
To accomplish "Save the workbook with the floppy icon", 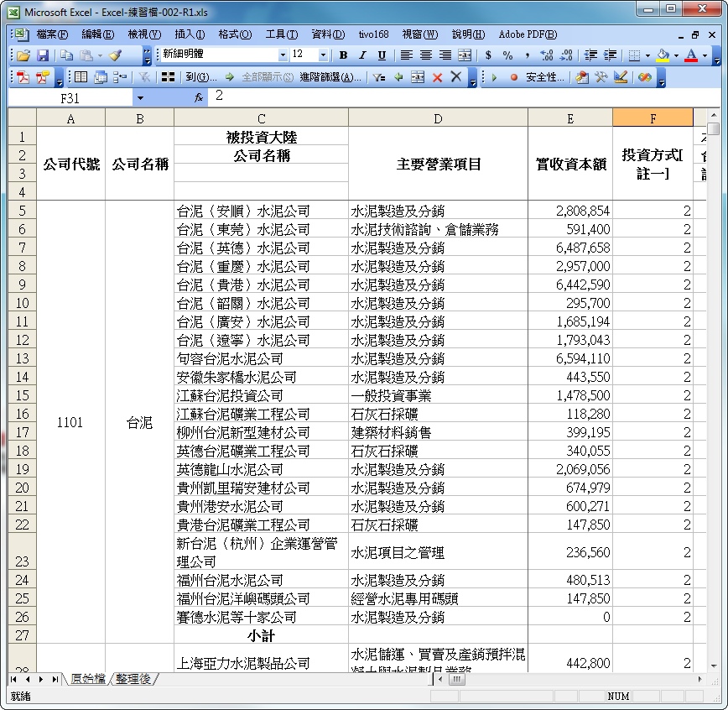I will [x=43, y=55].
